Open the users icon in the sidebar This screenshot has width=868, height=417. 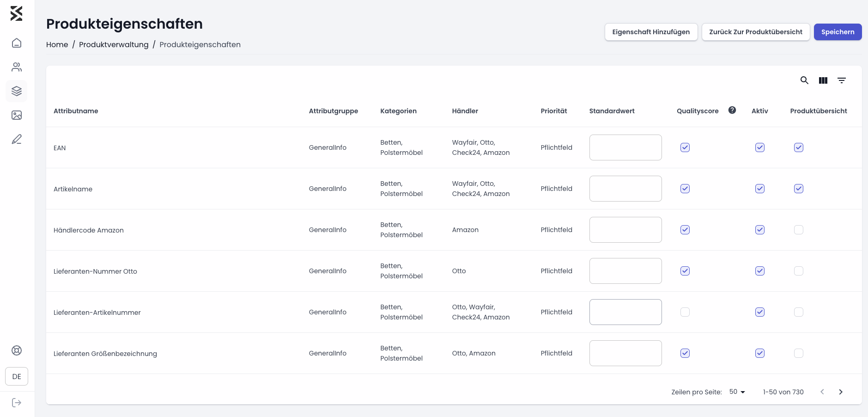[x=17, y=67]
